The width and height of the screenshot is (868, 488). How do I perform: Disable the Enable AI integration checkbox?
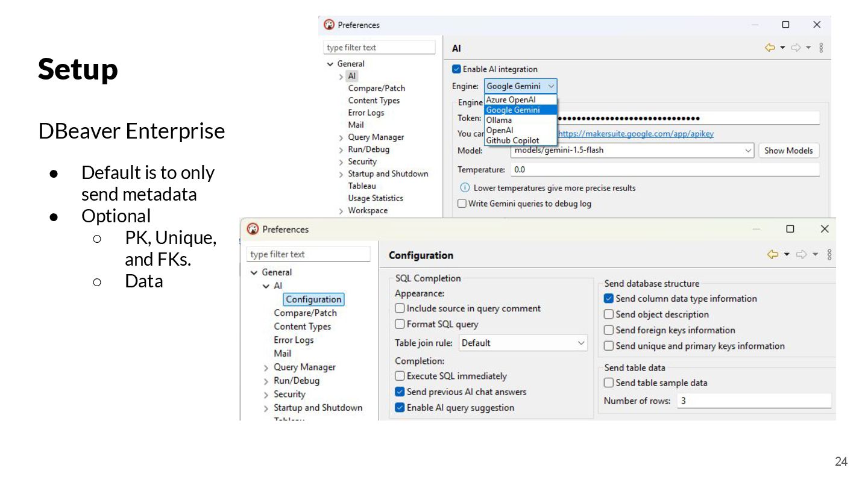click(456, 69)
